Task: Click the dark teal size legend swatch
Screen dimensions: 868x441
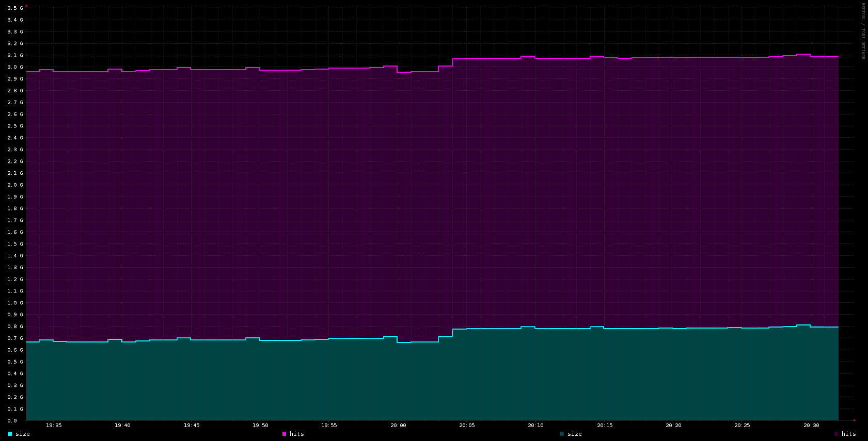Action: (562, 434)
